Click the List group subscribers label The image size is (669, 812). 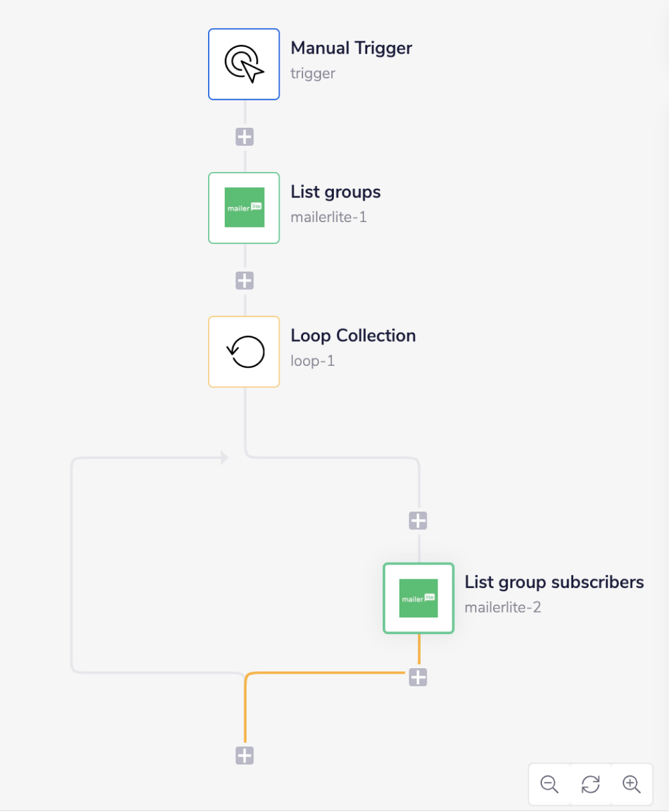(554, 582)
